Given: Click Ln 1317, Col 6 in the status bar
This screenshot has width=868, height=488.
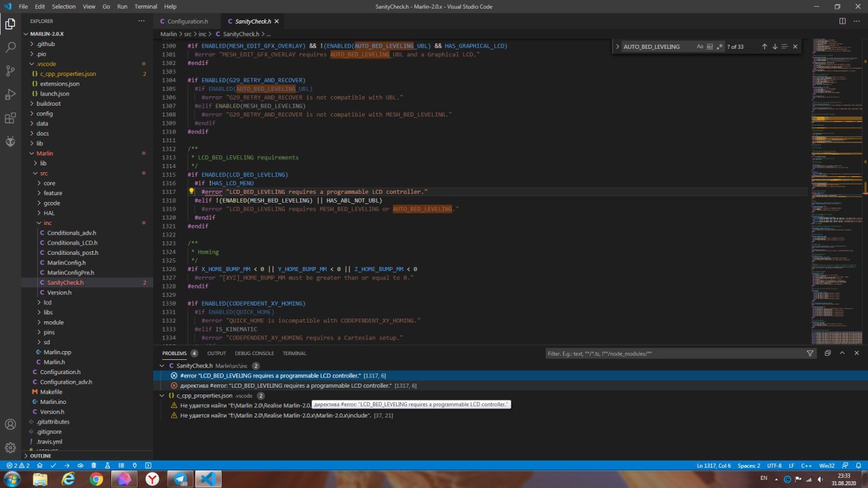Looking at the screenshot, I should [713, 466].
